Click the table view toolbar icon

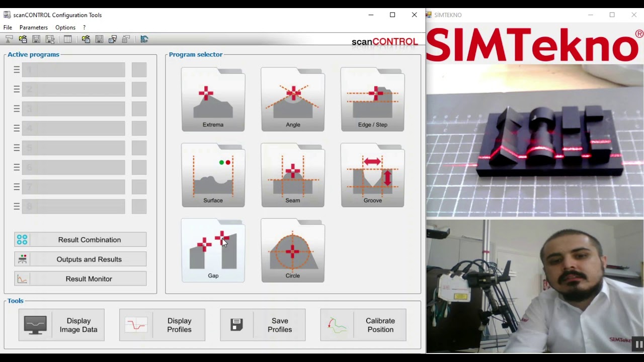(x=68, y=39)
